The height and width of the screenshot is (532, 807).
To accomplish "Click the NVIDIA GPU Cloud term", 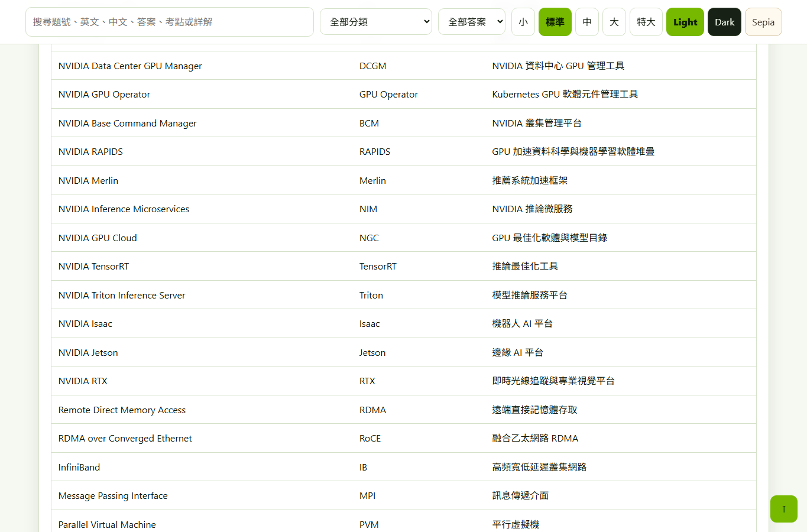I will pyautogui.click(x=98, y=238).
